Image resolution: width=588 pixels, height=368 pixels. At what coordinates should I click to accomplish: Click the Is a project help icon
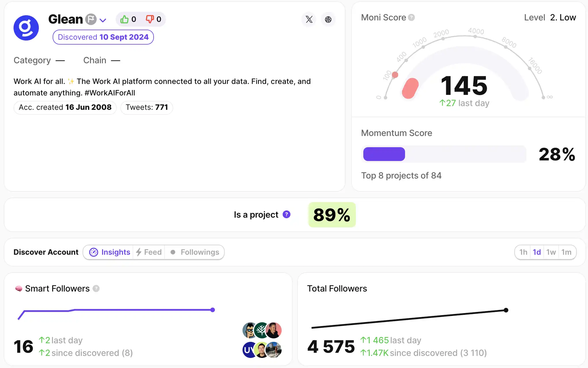pyautogui.click(x=286, y=214)
